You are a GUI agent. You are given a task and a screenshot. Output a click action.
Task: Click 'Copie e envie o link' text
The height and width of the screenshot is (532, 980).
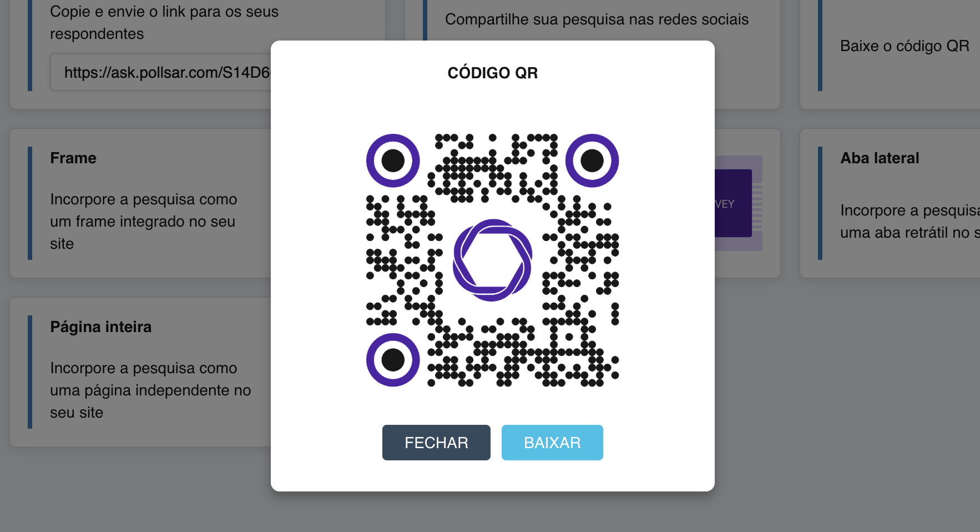click(x=164, y=22)
